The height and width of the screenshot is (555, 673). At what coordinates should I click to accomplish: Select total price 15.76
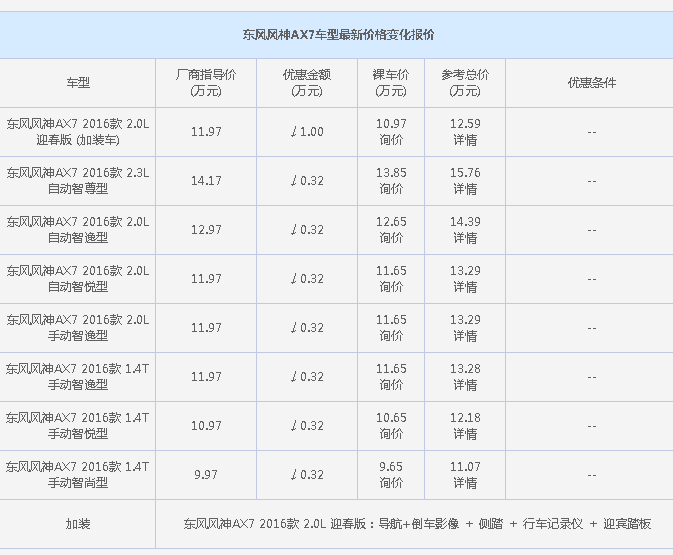pos(465,173)
